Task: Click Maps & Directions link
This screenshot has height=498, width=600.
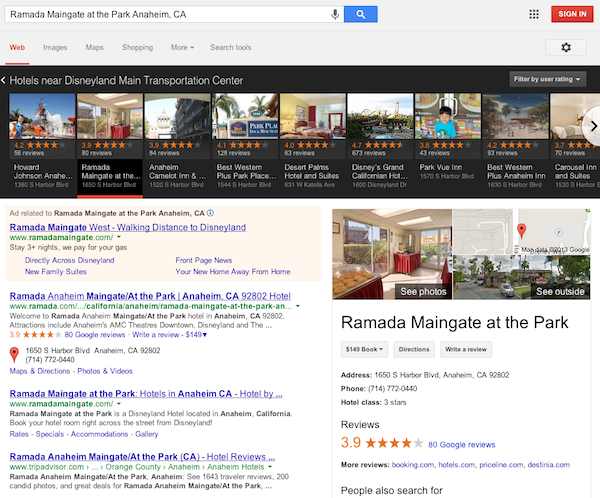Action: (40, 371)
